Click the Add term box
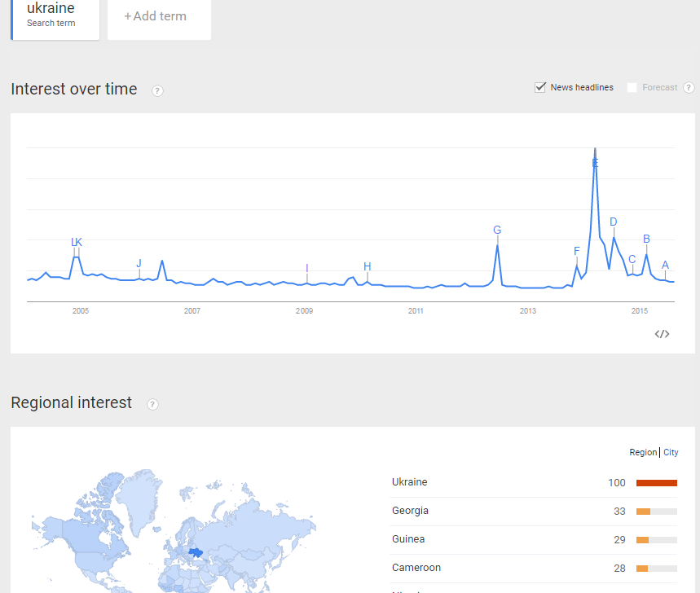 click(x=159, y=17)
